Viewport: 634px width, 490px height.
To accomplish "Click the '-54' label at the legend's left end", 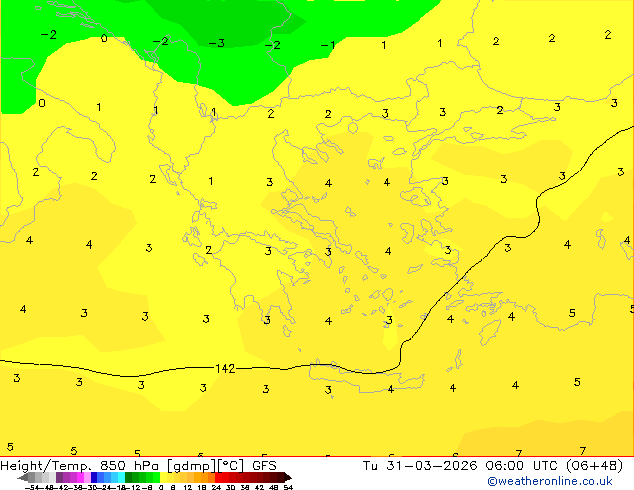I will pyautogui.click(x=32, y=487).
